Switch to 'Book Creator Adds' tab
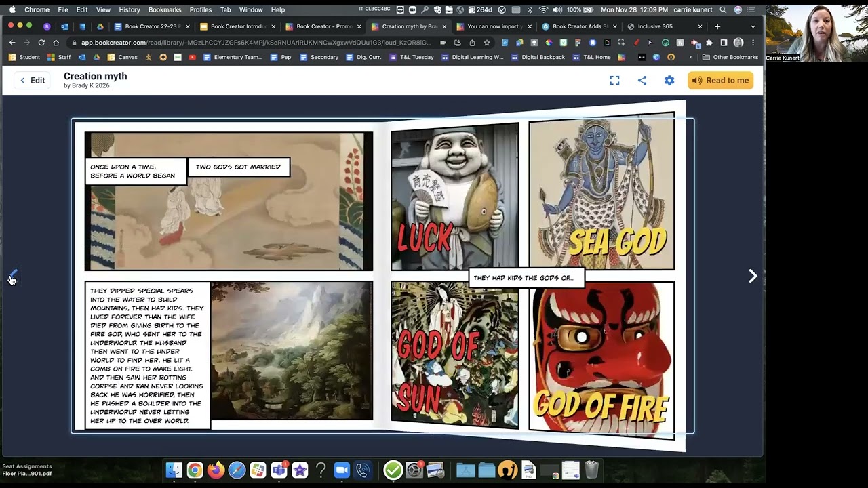Image resolution: width=868 pixels, height=488 pixels. tap(580, 26)
